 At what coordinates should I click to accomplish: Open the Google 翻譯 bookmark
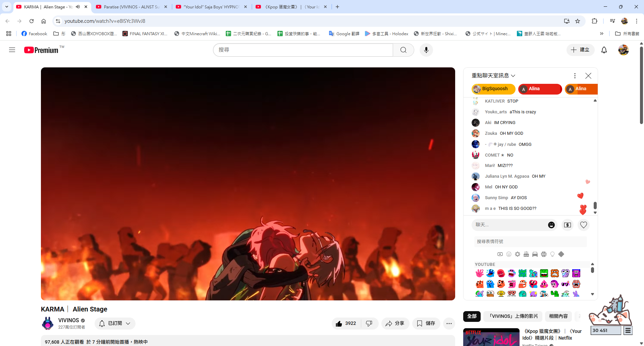tap(344, 34)
